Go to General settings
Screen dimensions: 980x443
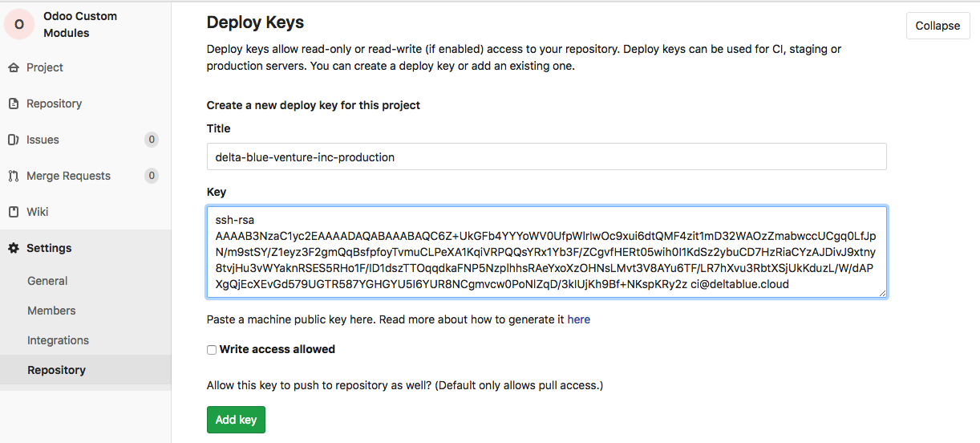point(47,281)
